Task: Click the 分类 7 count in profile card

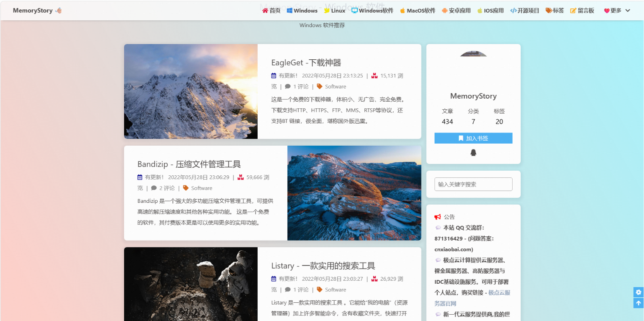Action: click(x=473, y=116)
